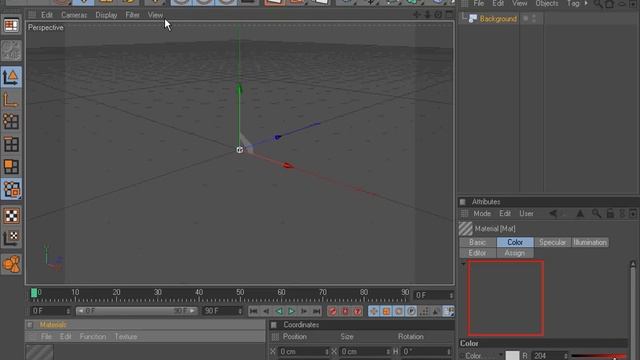
Task: Click the Attributes up arrow icon
Action: coord(580,213)
